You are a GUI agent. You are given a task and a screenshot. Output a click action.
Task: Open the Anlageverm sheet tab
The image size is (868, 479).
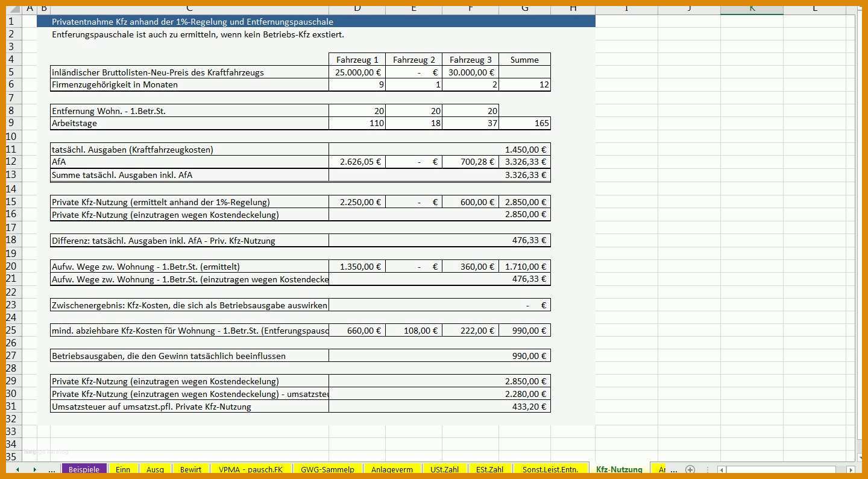392,469
